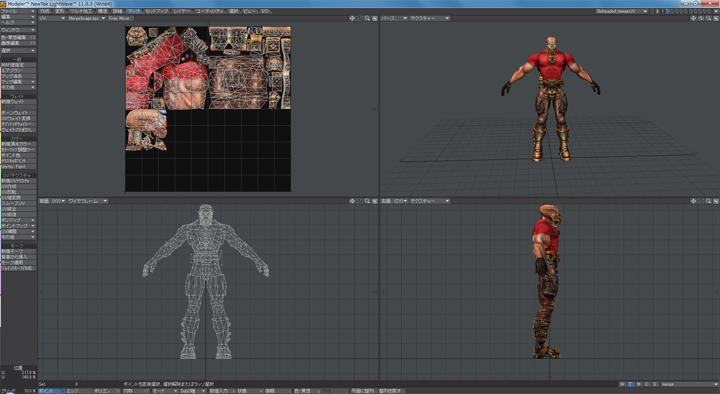Toggle the T (texture) map type button

[630, 384]
